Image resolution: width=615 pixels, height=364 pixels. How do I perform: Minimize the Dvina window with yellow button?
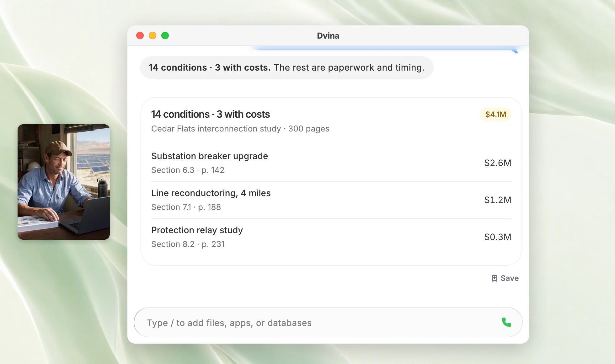[152, 35]
